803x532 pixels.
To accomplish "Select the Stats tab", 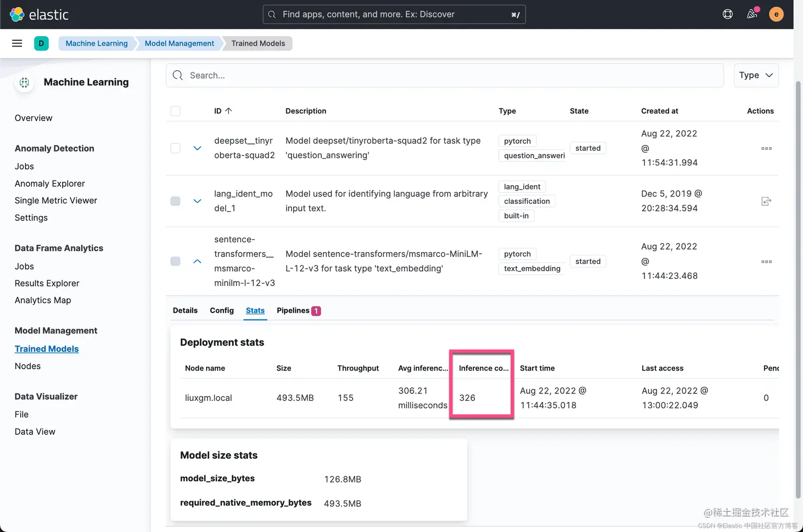I will coord(255,311).
